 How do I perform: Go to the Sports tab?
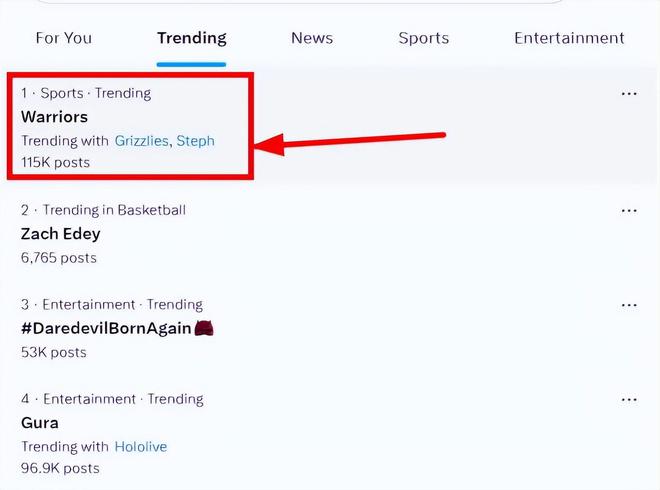(423, 38)
